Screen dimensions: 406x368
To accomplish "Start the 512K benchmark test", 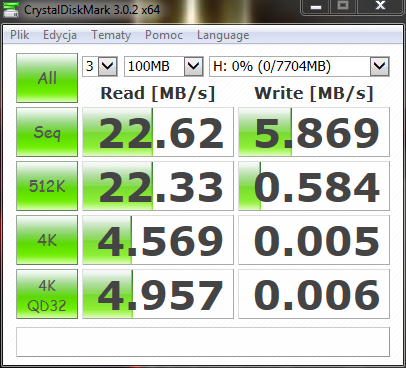I will click(x=47, y=186).
